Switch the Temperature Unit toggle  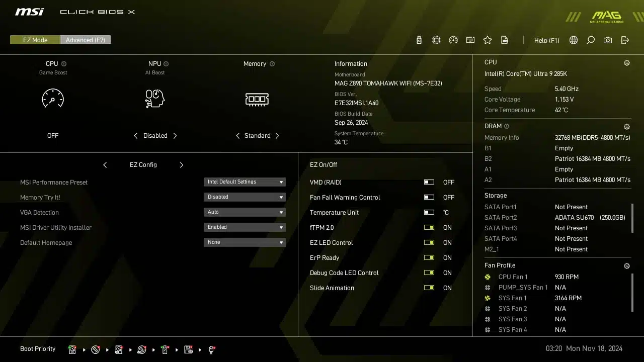tap(429, 213)
